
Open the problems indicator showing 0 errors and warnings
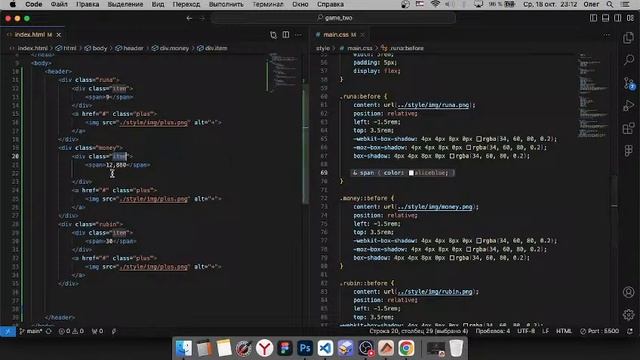71,331
